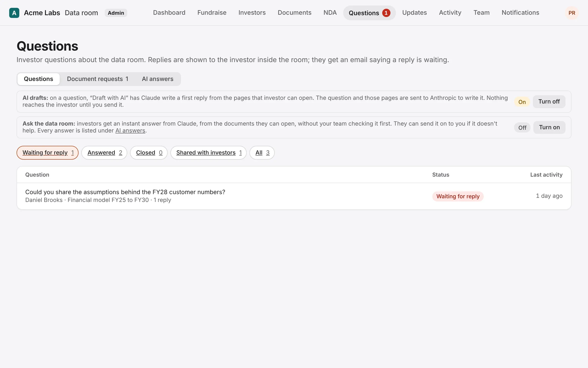Filter by Waiting for reply
588x368 pixels.
48,152
